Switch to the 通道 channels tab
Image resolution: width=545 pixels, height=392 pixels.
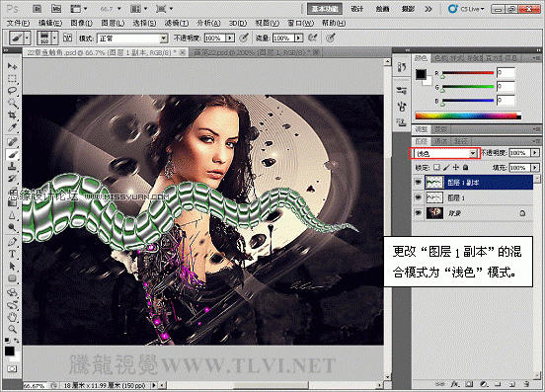coord(440,141)
